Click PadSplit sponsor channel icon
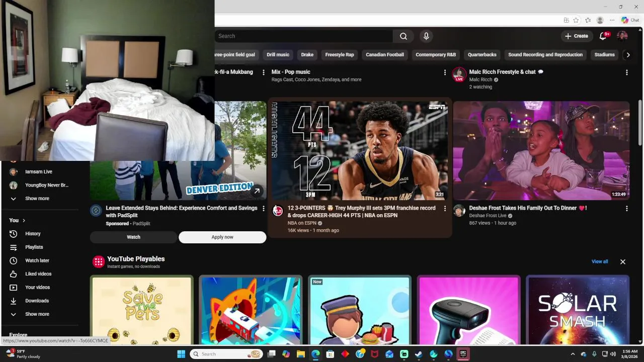This screenshot has width=644, height=362. pyautogui.click(x=96, y=211)
